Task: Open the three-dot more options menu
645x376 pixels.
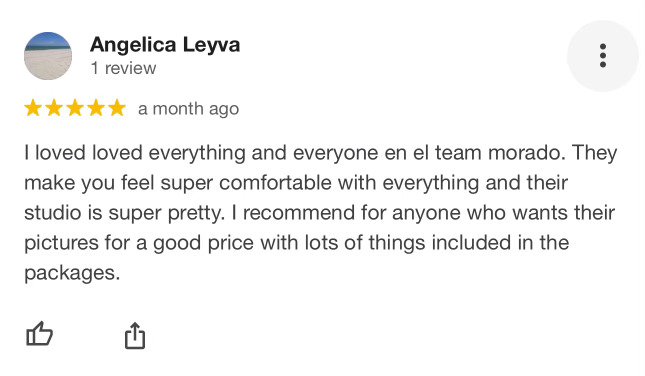Action: pyautogui.click(x=603, y=56)
